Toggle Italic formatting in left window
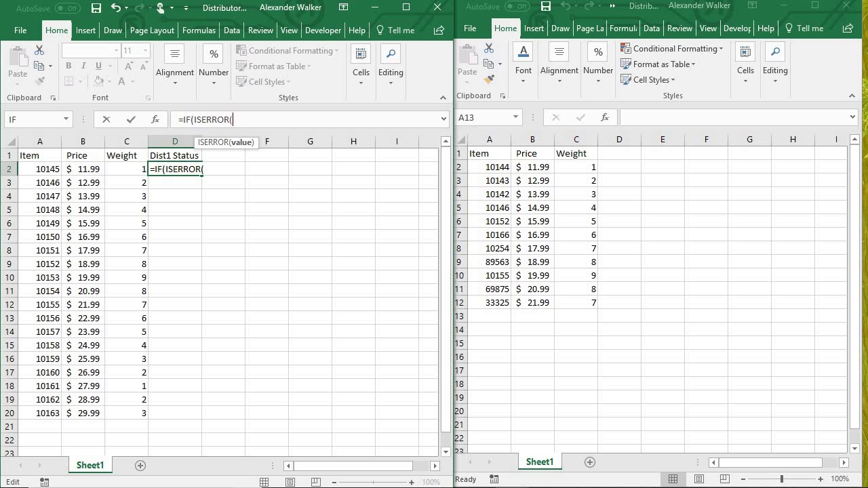 [x=83, y=66]
